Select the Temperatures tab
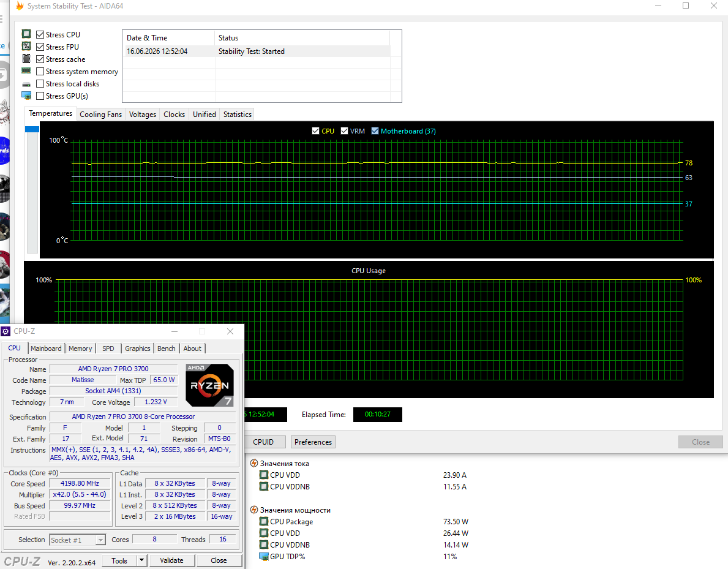 (x=51, y=113)
